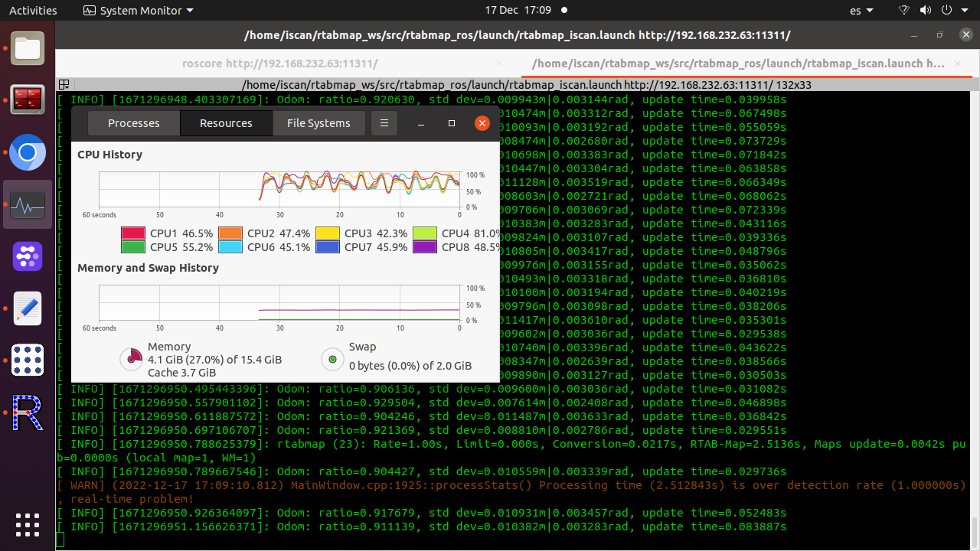
Task: Show Applications grid at the dock bottom
Action: 28,525
